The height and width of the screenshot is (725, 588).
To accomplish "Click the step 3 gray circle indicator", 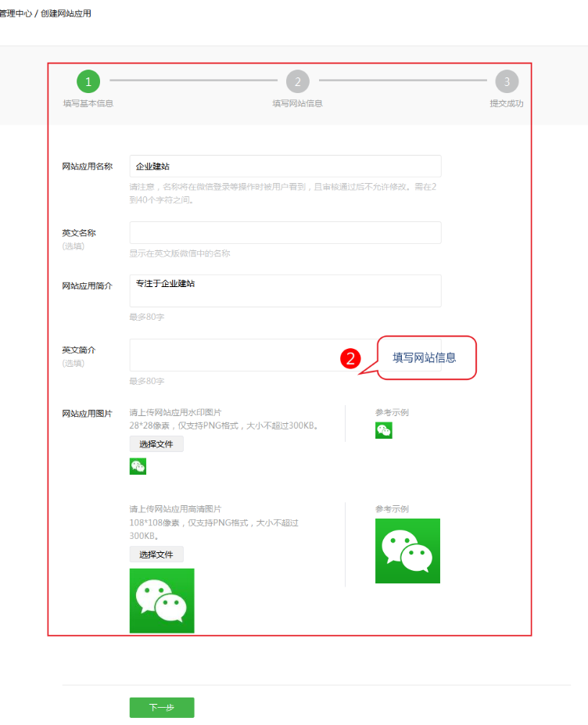I will point(507,81).
